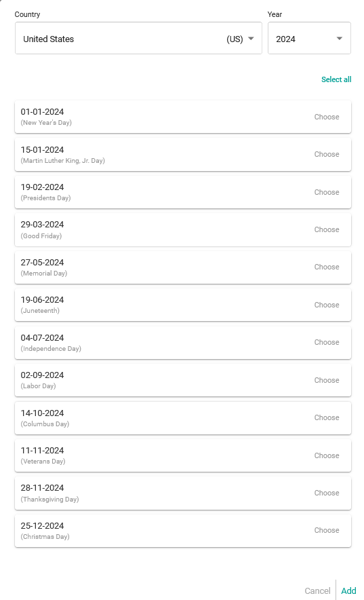Select the 25-12-2024 date row
Image resolution: width=364 pixels, height=600 pixels.
[x=182, y=530]
